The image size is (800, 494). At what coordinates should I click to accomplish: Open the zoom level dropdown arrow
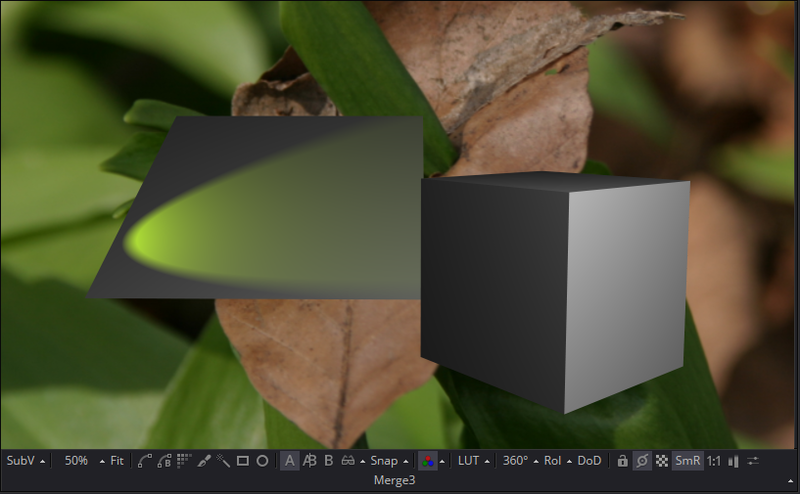pos(102,461)
